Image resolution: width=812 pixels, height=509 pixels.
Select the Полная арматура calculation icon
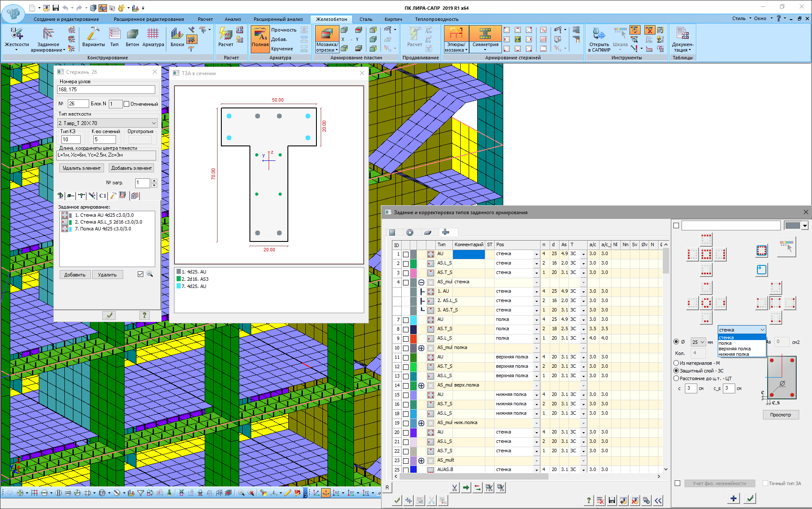click(260, 38)
